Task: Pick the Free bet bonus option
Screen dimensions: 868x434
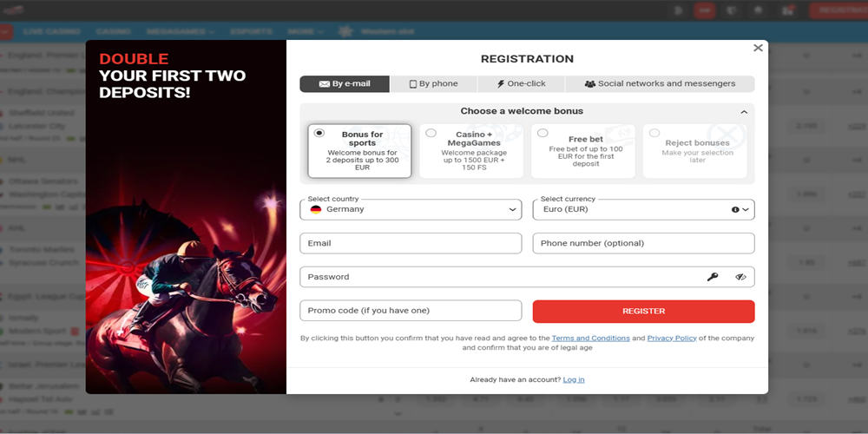Action: click(583, 151)
